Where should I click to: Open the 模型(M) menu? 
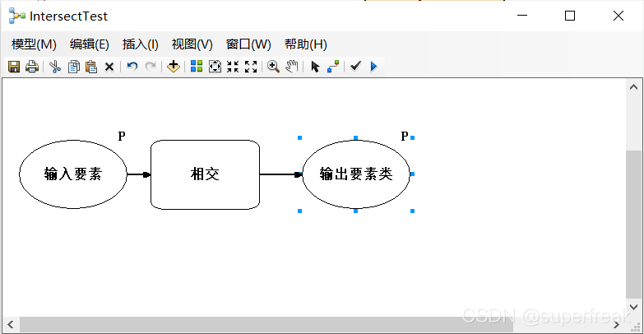34,44
